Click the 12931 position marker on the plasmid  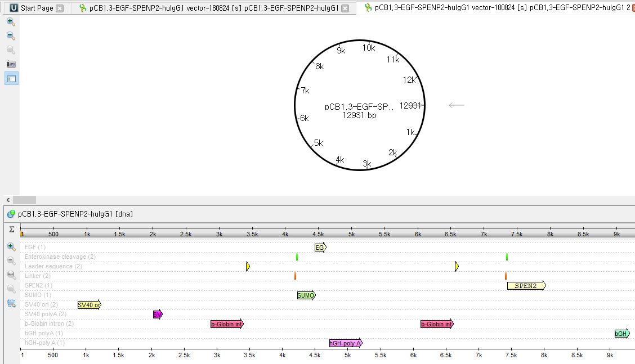410,105
